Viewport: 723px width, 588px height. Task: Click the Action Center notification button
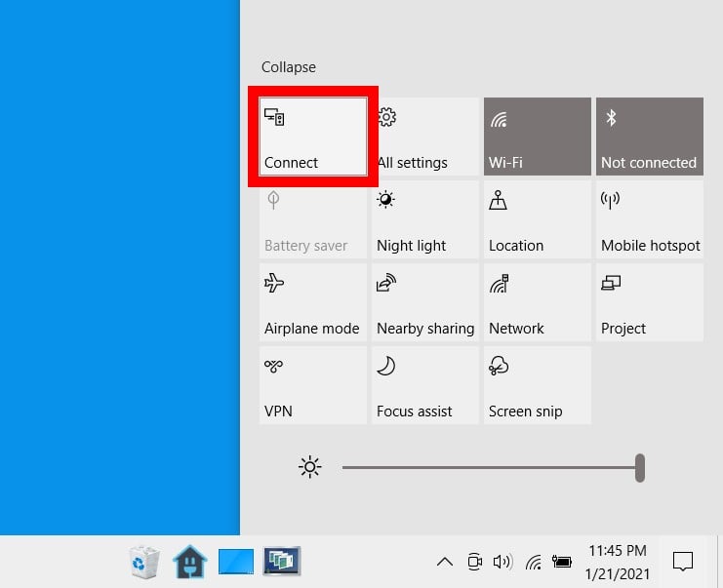click(x=683, y=562)
